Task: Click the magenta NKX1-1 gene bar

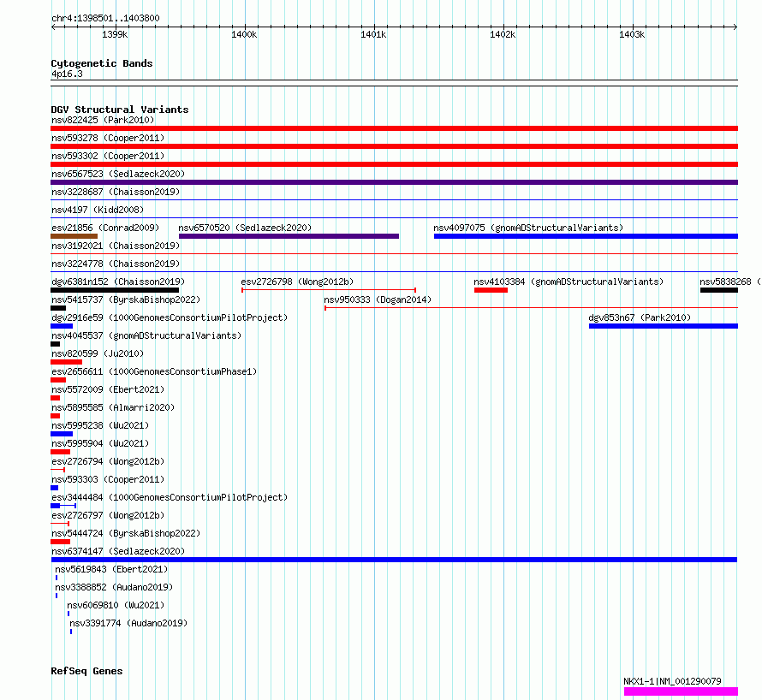Action: [x=681, y=691]
